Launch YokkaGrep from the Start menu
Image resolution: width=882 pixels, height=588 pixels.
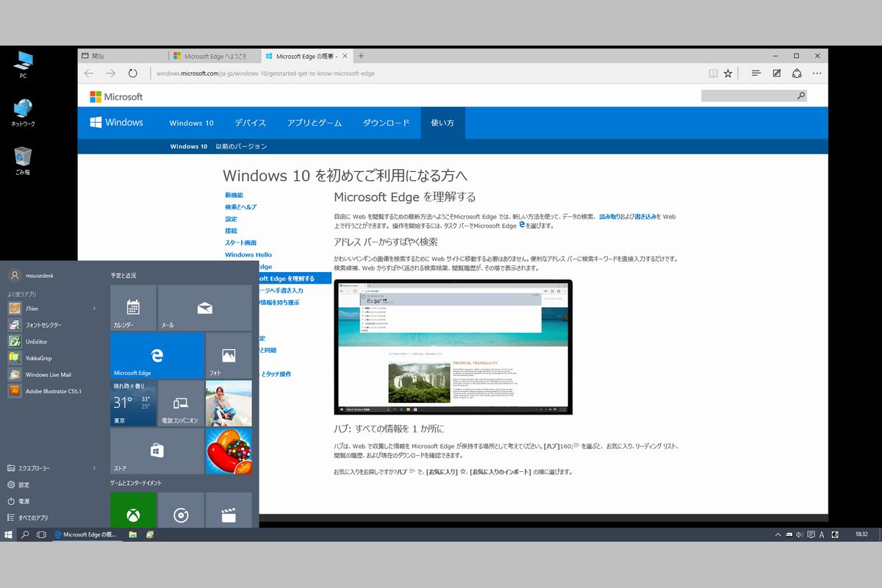[x=51, y=358]
